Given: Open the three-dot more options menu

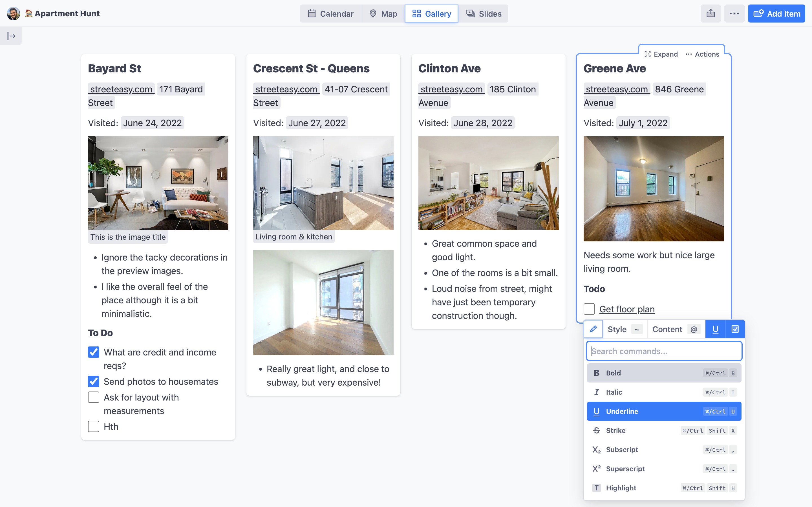Looking at the screenshot, I should tap(734, 14).
